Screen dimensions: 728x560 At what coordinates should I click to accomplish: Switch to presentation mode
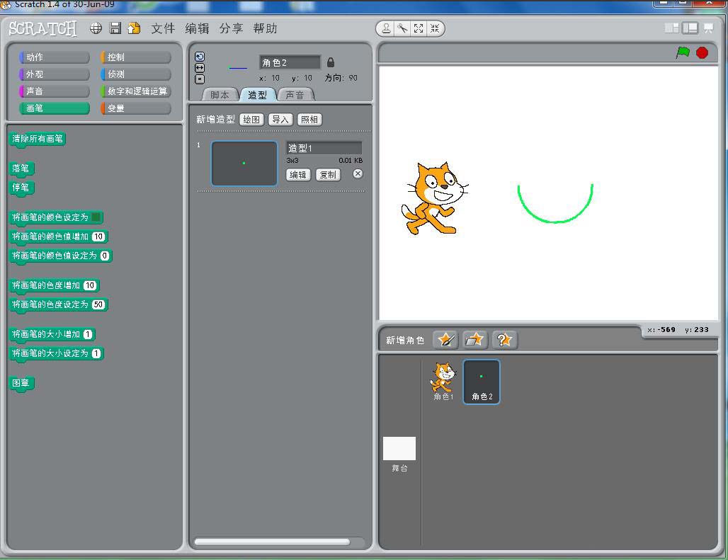[707, 28]
